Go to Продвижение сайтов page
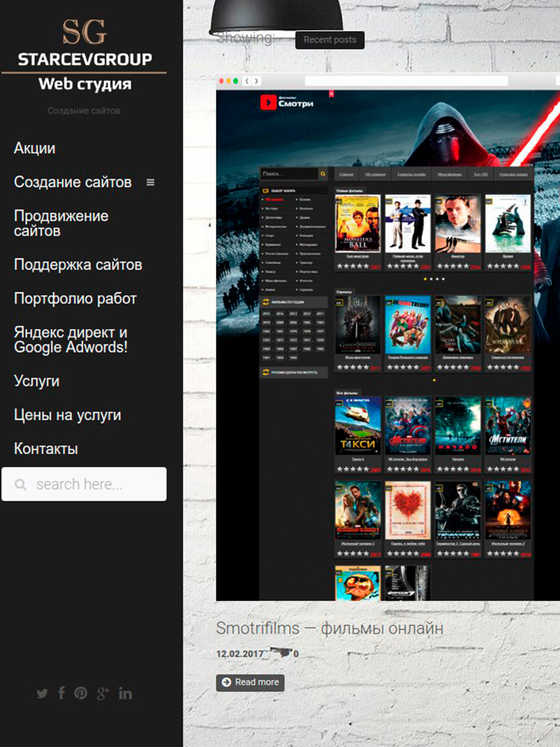Image resolution: width=560 pixels, height=747 pixels. pos(61,223)
